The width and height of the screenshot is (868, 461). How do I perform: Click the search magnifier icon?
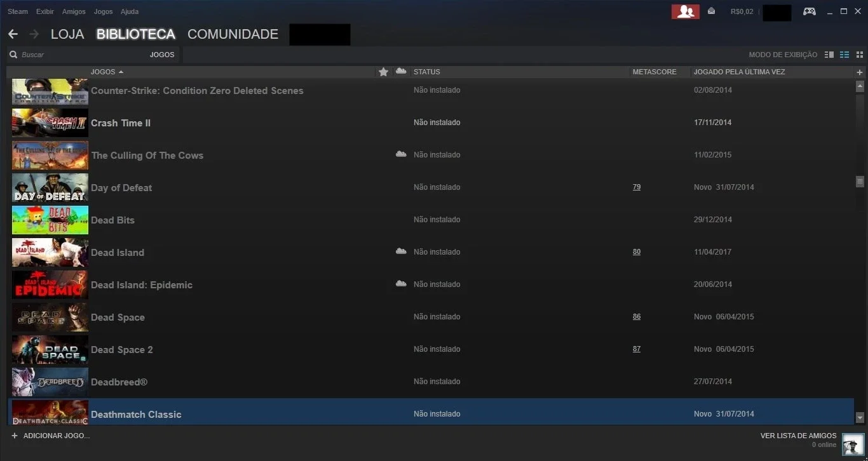coord(13,55)
